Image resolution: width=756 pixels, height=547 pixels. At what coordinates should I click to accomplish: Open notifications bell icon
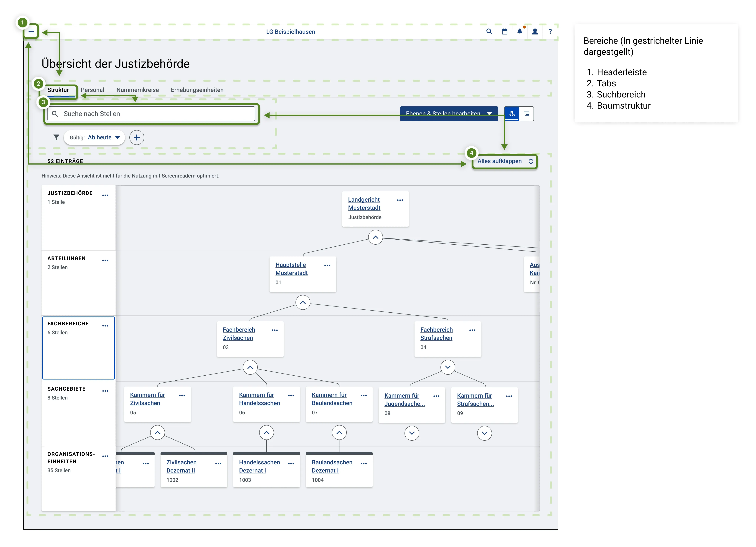[x=520, y=32]
